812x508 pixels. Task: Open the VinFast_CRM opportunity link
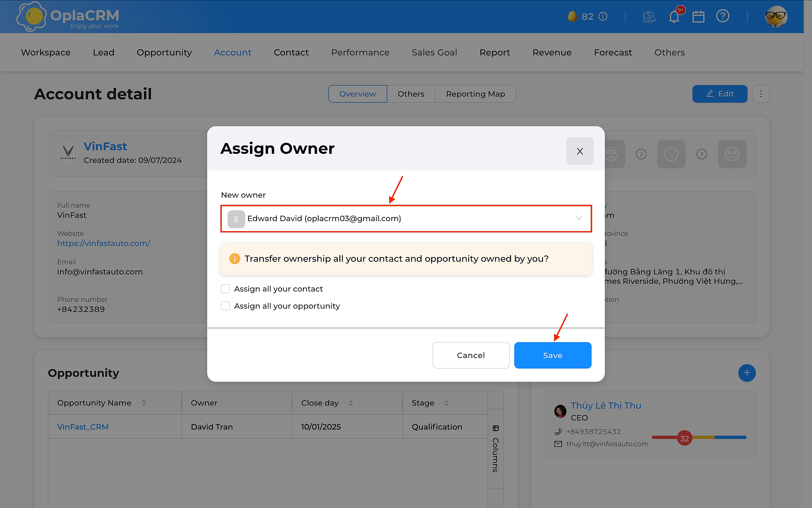83,427
